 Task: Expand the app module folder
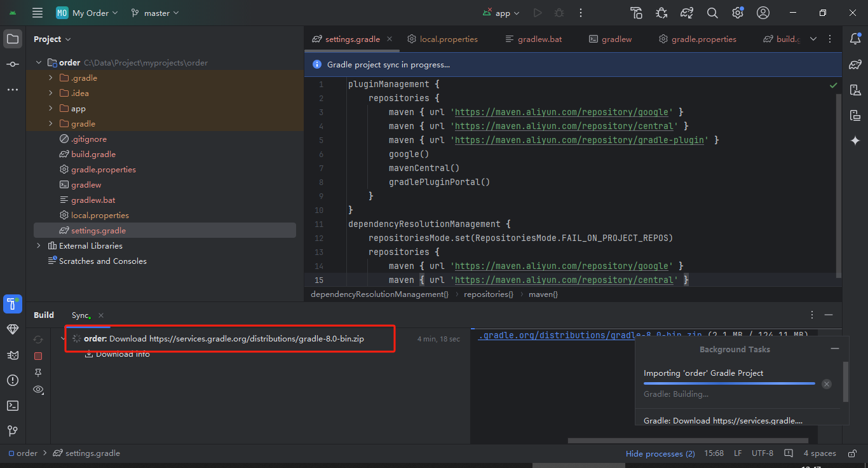pyautogui.click(x=51, y=108)
